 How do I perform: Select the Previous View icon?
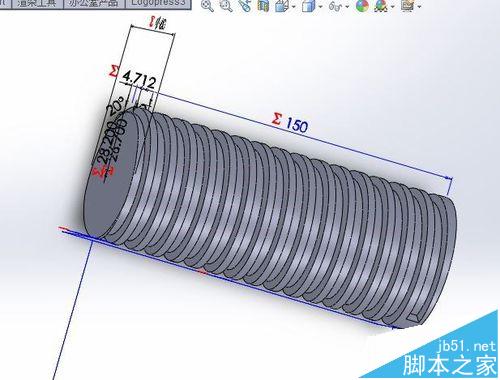click(x=245, y=6)
